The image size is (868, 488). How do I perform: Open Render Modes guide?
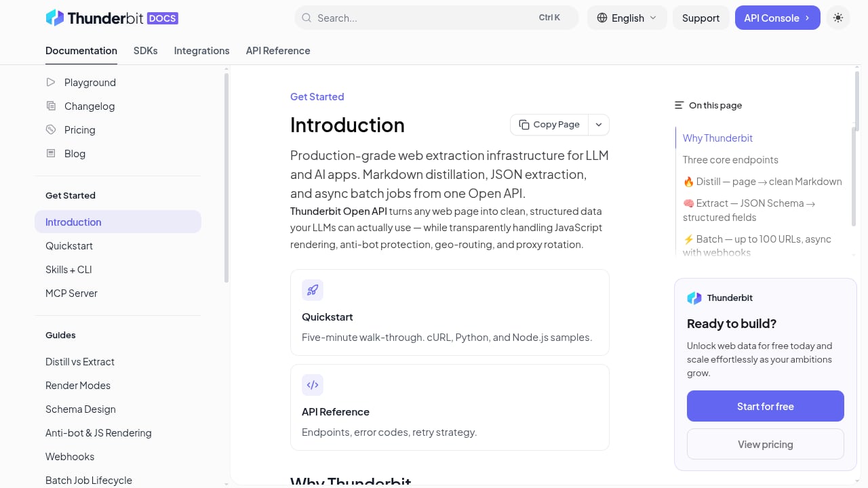tap(118, 385)
